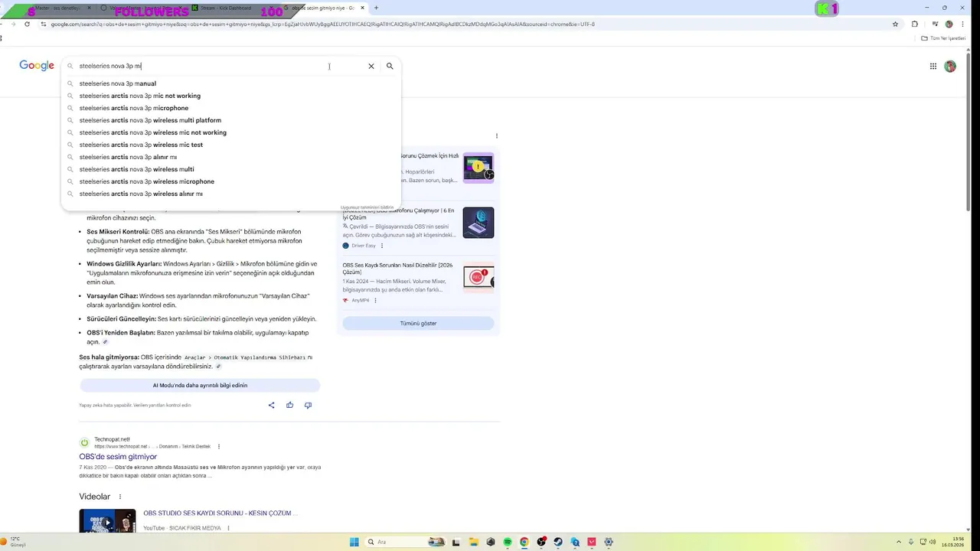Screen dimensions: 980x551
Task: Switch to the 'Stream - Kick Dashboard' tab
Action: (x=232, y=8)
